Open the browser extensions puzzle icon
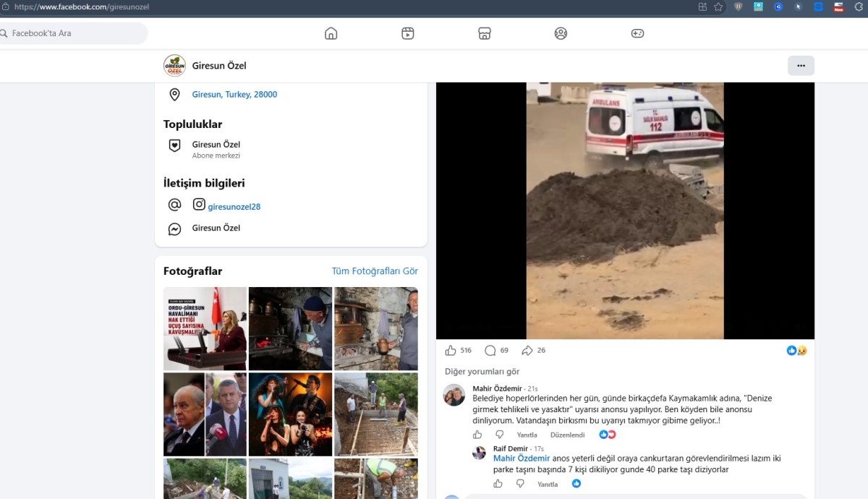 859,7
